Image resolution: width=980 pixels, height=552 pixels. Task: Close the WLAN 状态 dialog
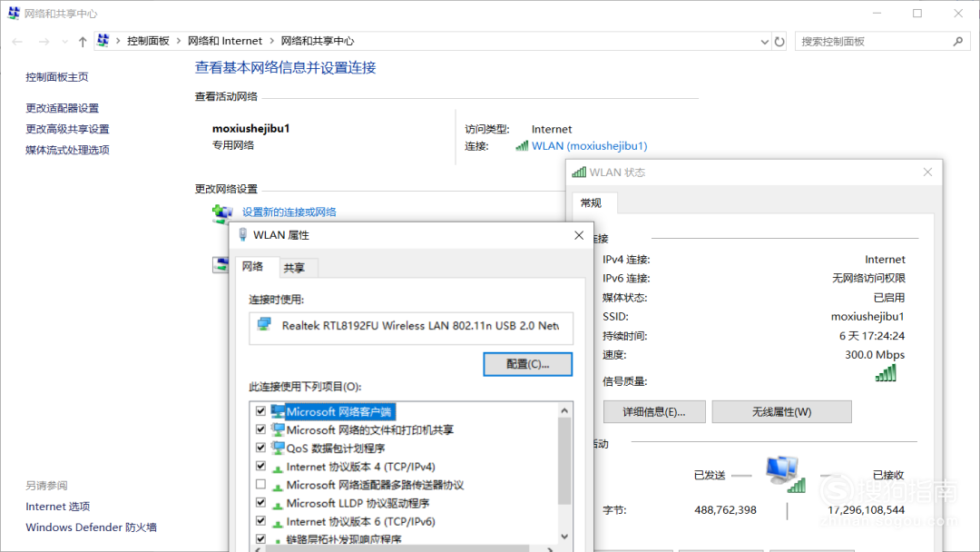[x=927, y=172]
